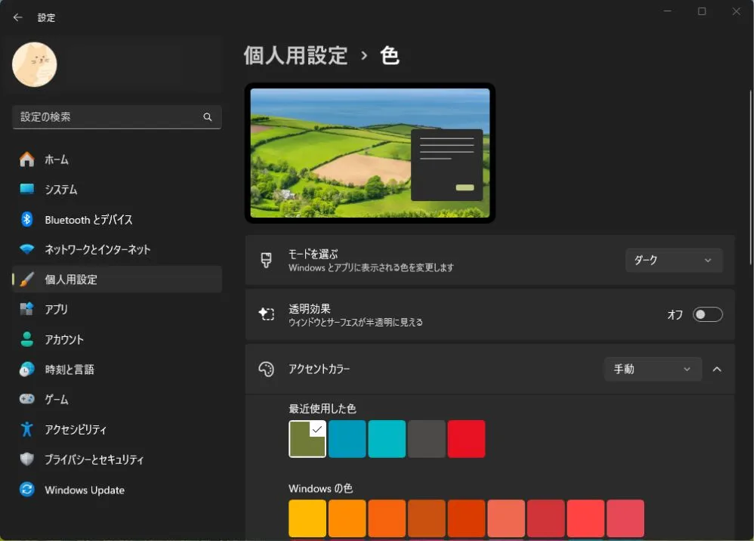Screen dimensions: 756x541
Task: Click the Bluetooth icon
Action: click(x=27, y=219)
